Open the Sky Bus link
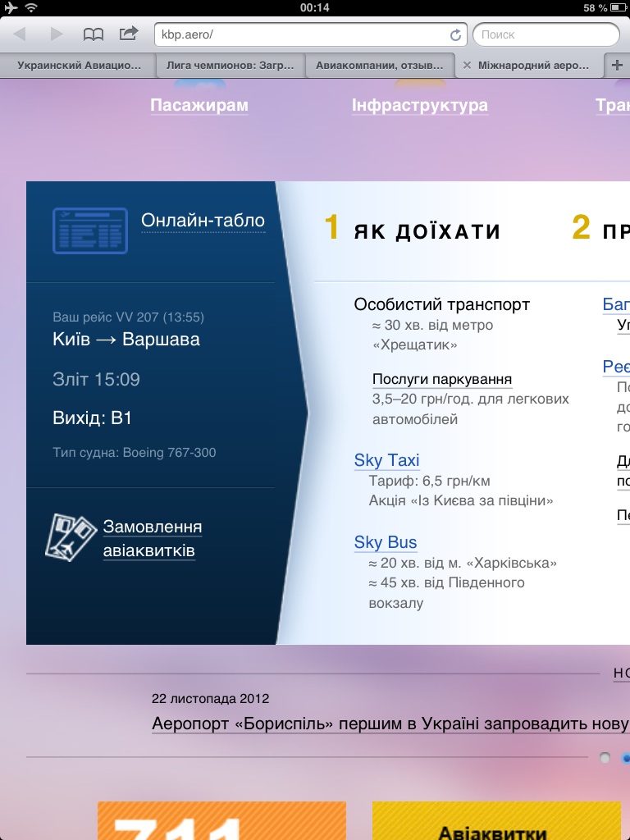The image size is (630, 840). coord(386,542)
